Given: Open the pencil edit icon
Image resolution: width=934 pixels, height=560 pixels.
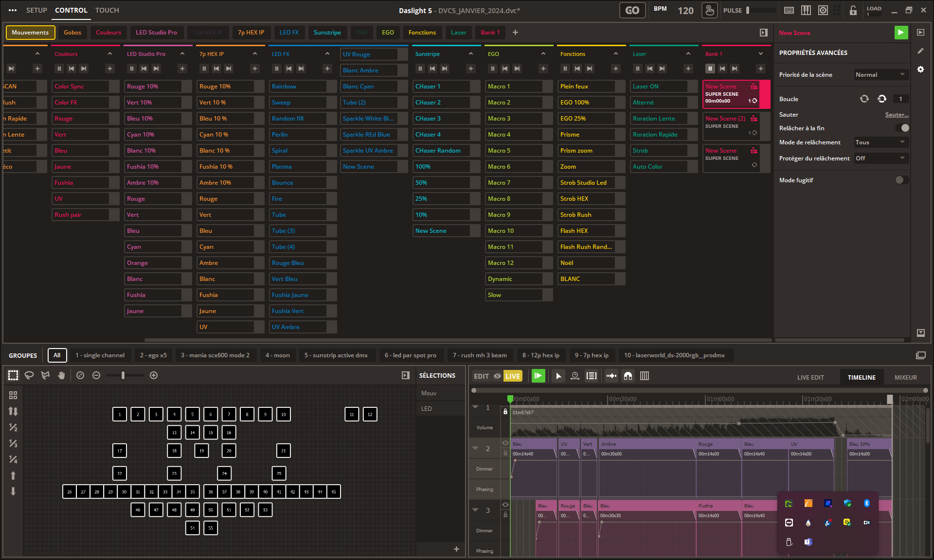Looking at the screenshot, I should pyautogui.click(x=920, y=51).
